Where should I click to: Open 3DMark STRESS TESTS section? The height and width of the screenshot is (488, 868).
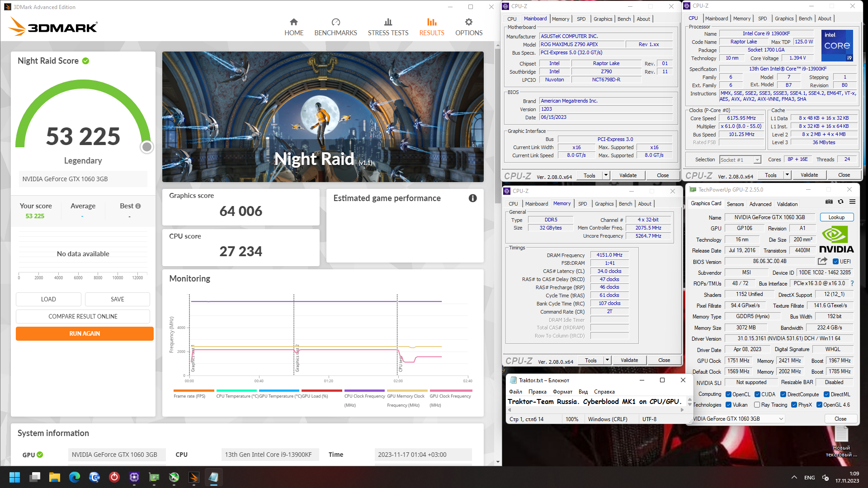coord(388,27)
